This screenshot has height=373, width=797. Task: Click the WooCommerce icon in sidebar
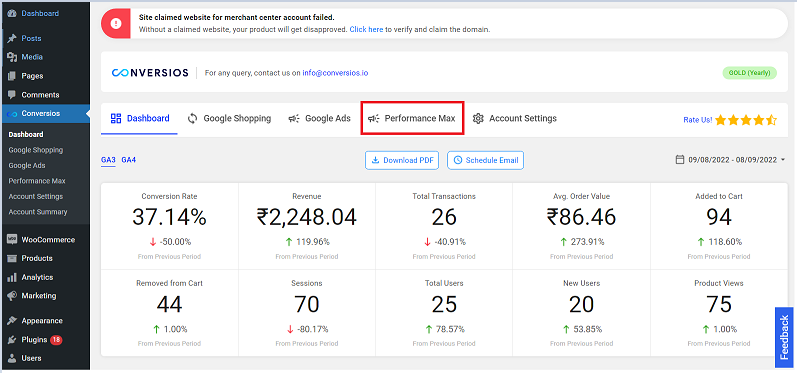pos(12,240)
